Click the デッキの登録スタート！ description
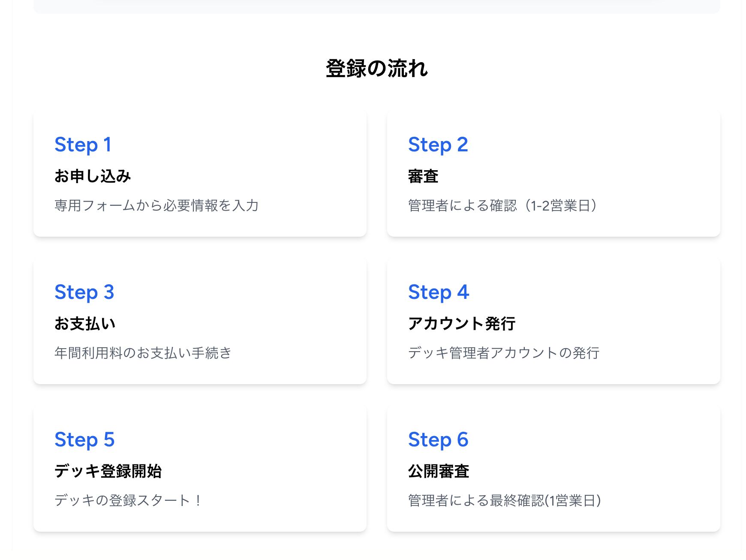This screenshot has width=746, height=560. point(128,500)
